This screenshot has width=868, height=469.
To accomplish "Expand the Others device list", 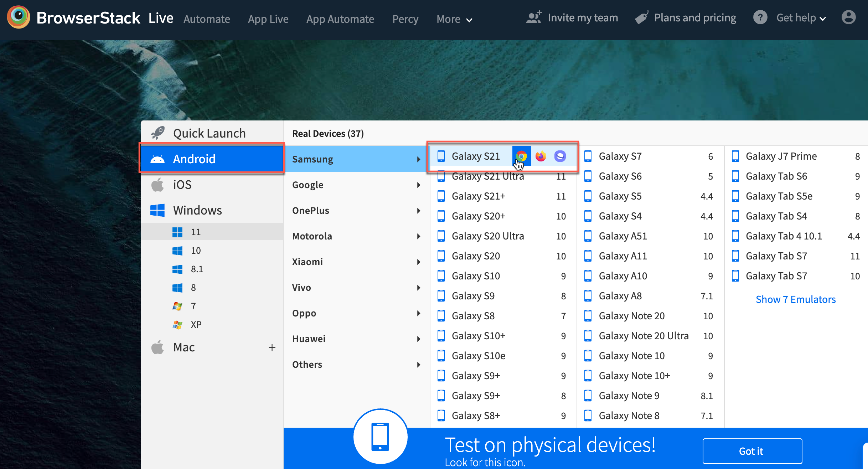I will 356,364.
